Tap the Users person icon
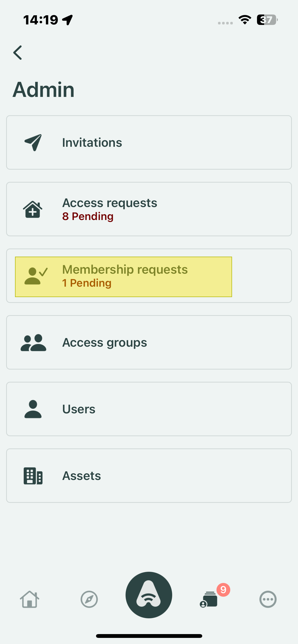Viewport: 298px width, 644px height. (x=33, y=409)
